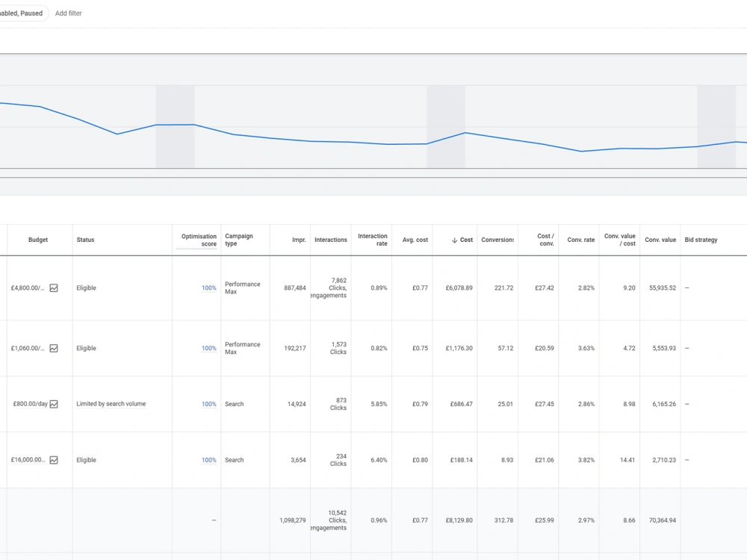Image resolution: width=747 pixels, height=560 pixels.
Task: Sort table by Status column header
Action: [x=85, y=240]
